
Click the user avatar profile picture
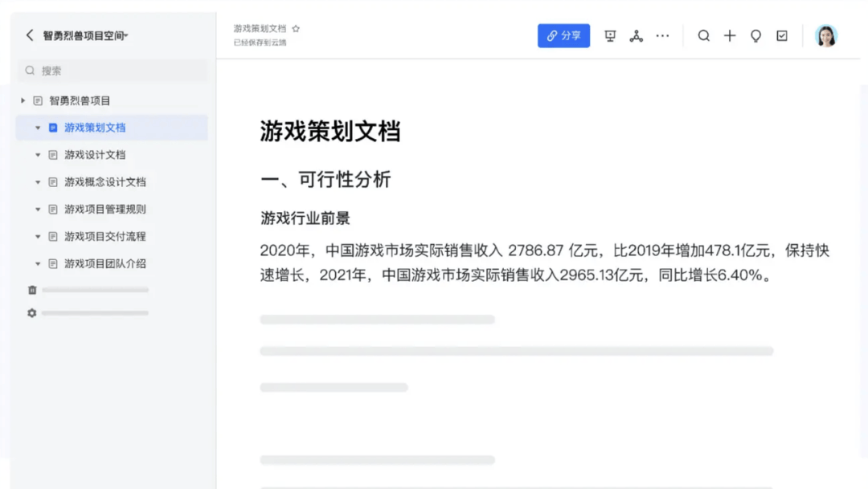coord(825,36)
